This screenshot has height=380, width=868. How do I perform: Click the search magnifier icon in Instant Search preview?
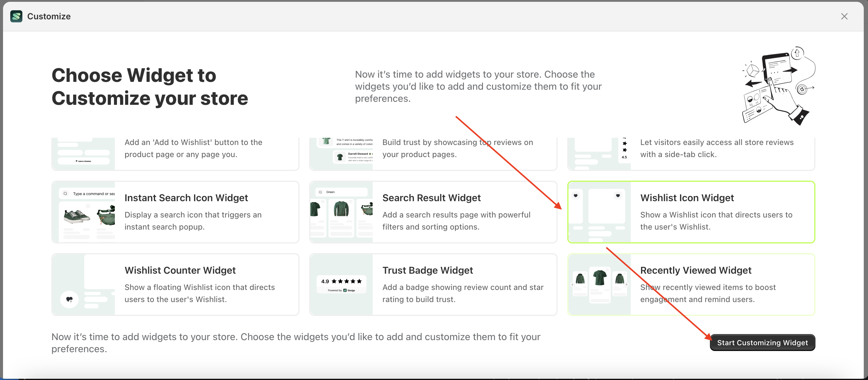click(65, 194)
